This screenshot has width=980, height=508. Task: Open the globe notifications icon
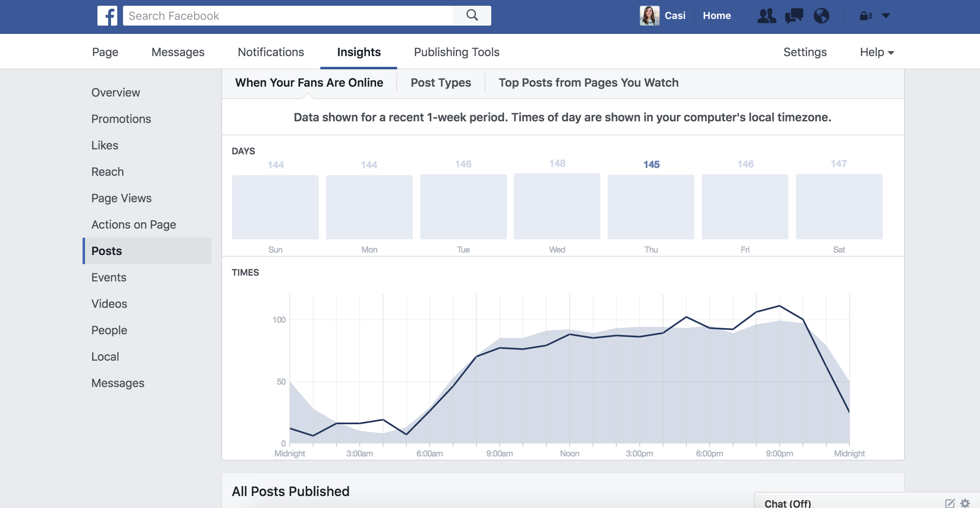tap(821, 16)
